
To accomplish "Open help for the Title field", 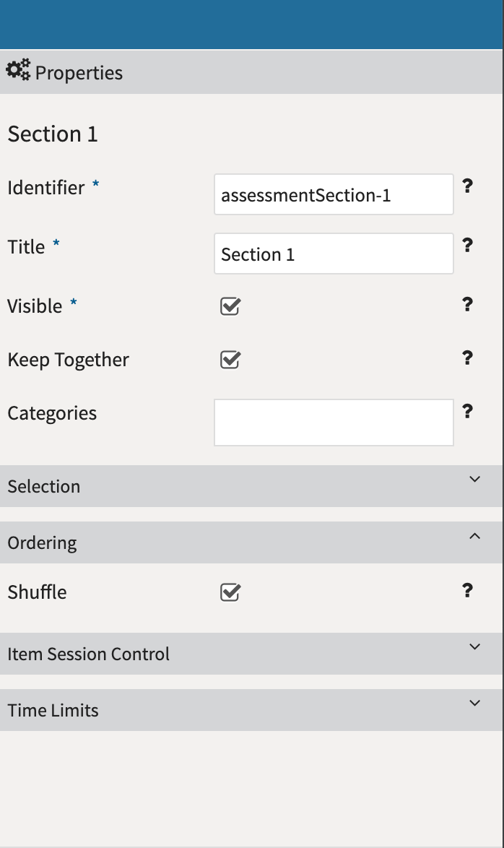I will coord(467,246).
